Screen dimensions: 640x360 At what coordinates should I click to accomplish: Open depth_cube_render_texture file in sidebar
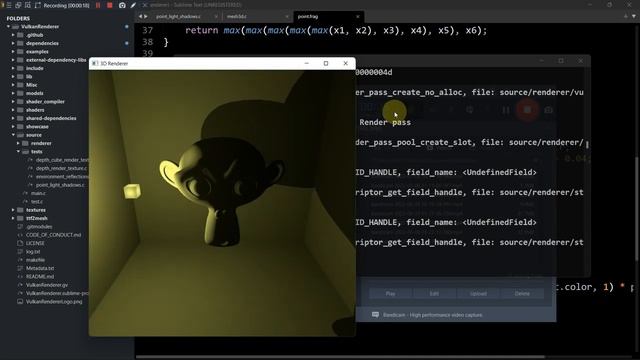click(62, 160)
